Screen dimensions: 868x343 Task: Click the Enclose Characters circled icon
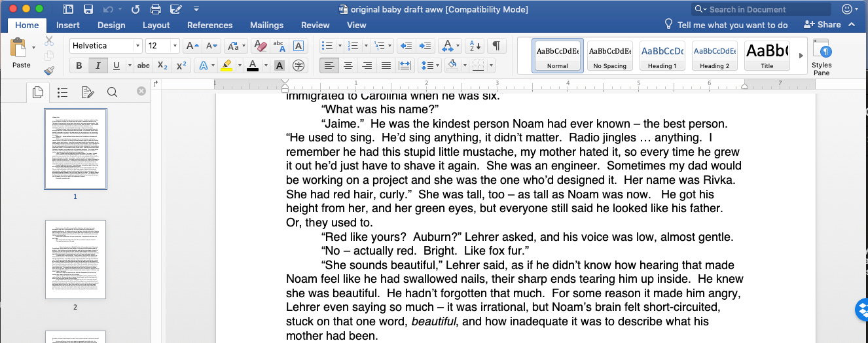(x=298, y=65)
